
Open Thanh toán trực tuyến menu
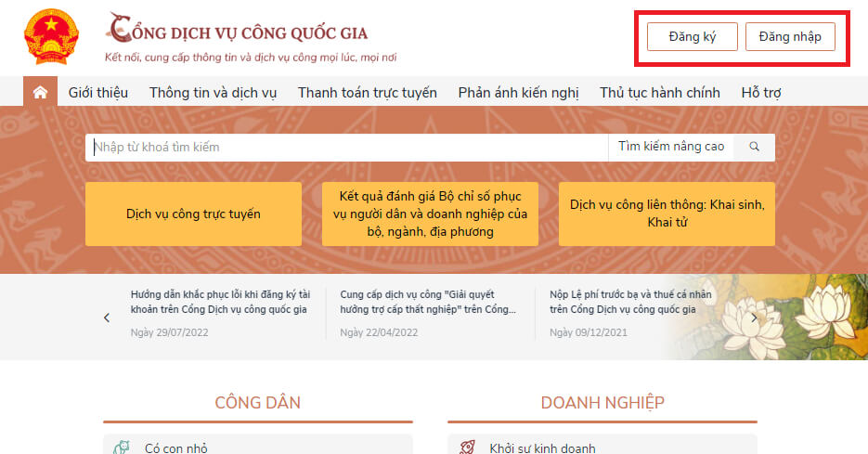pos(368,93)
